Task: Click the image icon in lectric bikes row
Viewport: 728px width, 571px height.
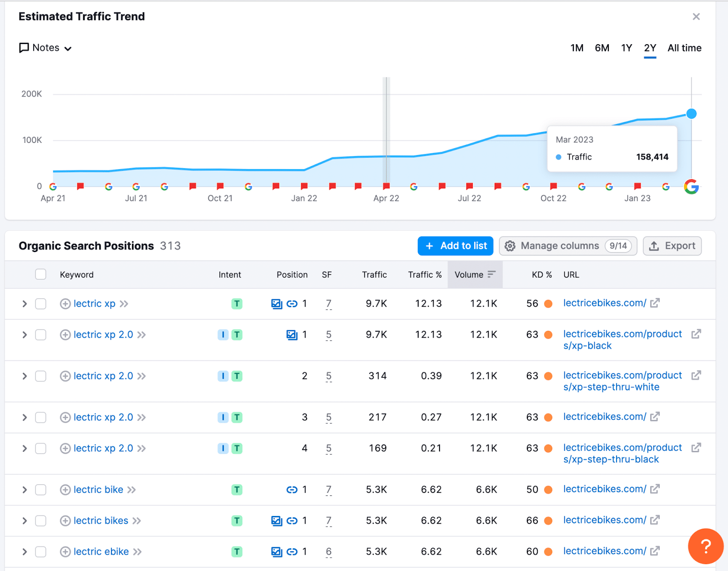Action: [x=277, y=520]
